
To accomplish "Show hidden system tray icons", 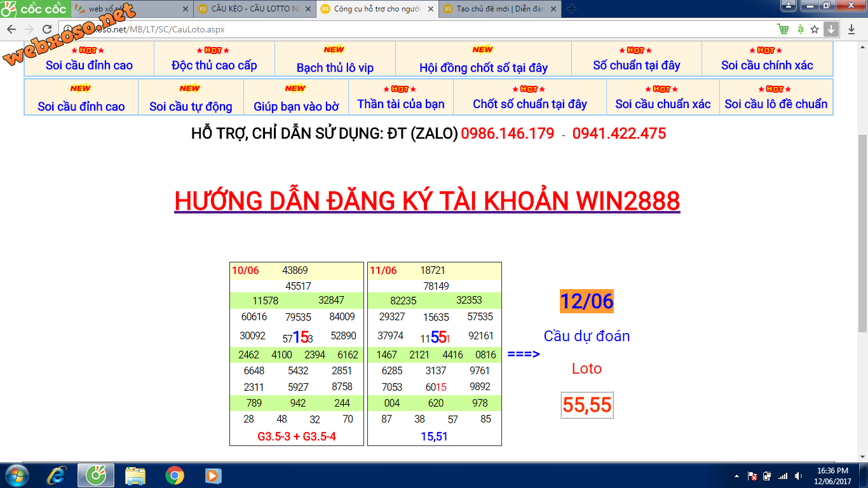I will click(736, 476).
